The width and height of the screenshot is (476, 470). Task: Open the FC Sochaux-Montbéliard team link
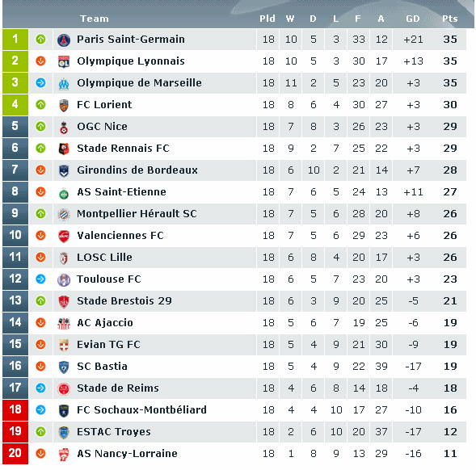coord(141,410)
